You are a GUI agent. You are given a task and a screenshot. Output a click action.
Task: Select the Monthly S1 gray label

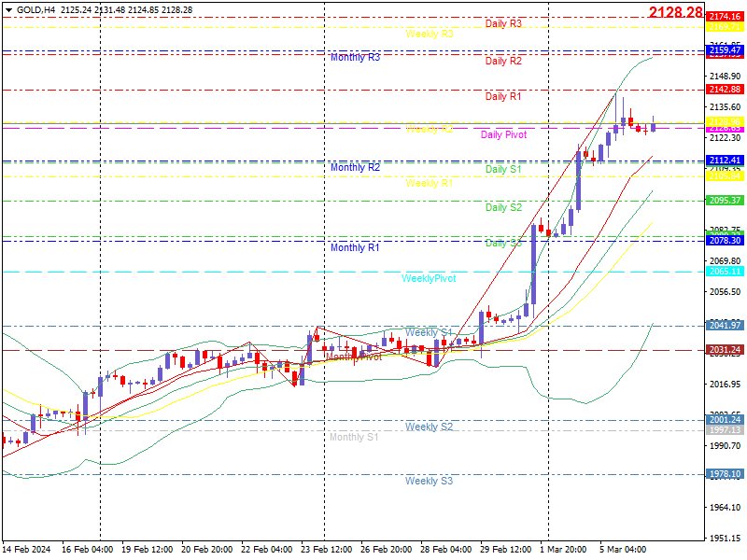click(x=354, y=437)
